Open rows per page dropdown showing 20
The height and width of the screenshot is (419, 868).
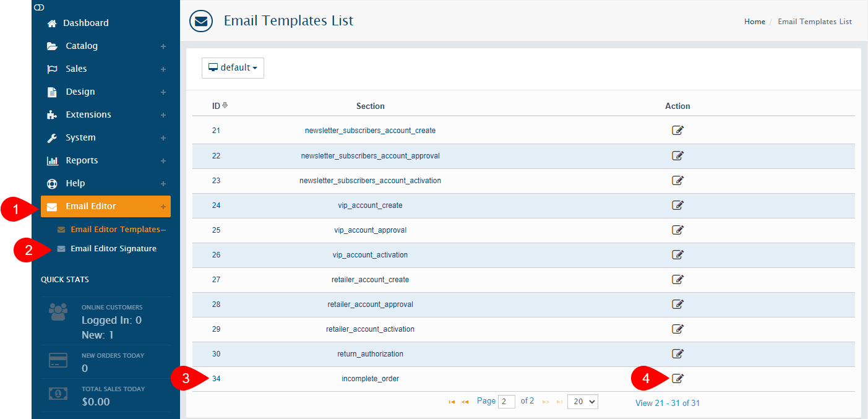click(x=582, y=402)
